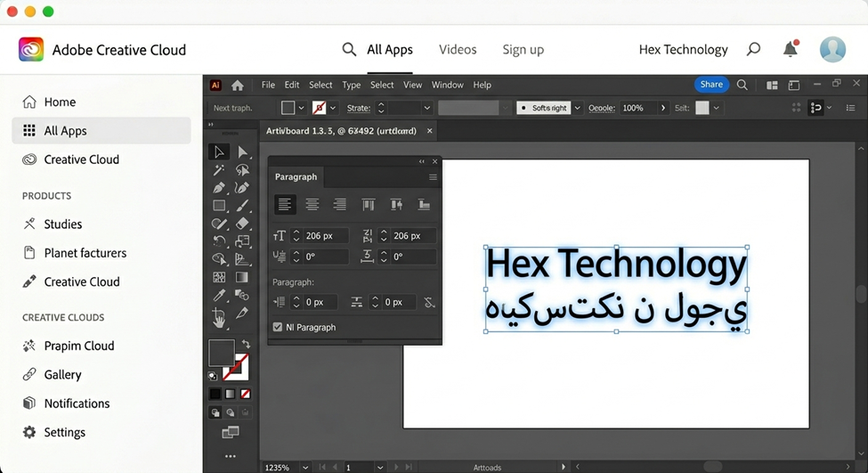The height and width of the screenshot is (473, 868).
Task: Enable align left paragraph
Action: click(x=285, y=204)
